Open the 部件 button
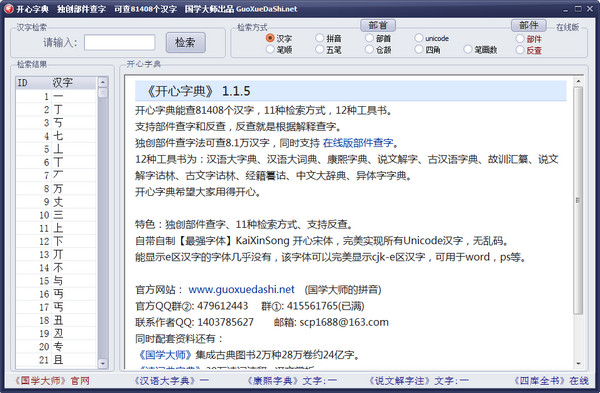Image resolution: width=600 pixels, height=393 pixels. click(x=529, y=25)
